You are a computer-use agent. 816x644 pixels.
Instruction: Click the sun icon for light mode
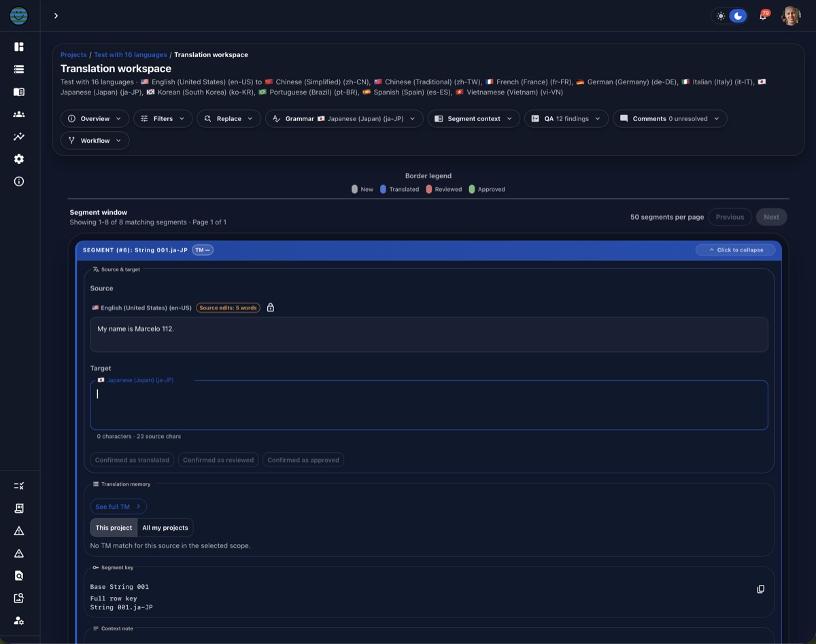pyautogui.click(x=721, y=16)
